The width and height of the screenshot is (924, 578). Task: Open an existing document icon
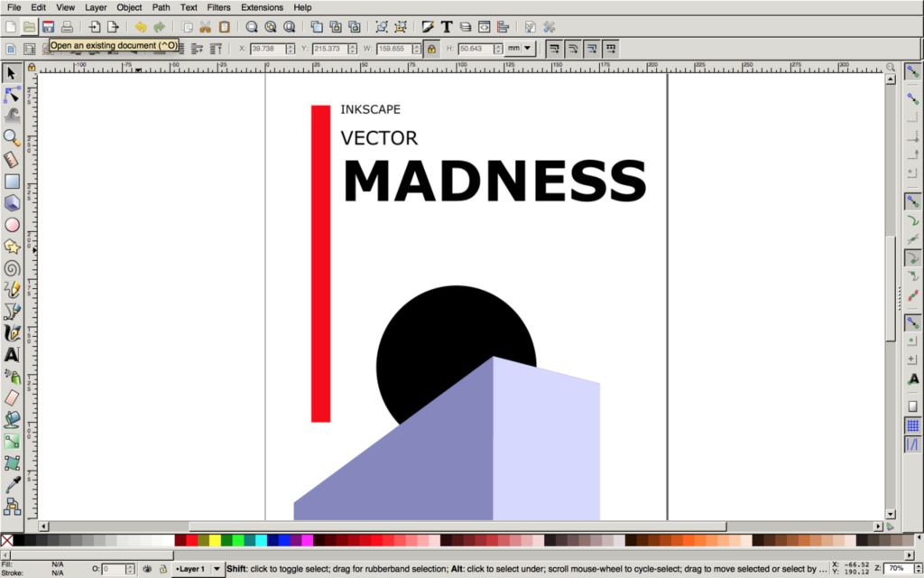click(x=30, y=27)
